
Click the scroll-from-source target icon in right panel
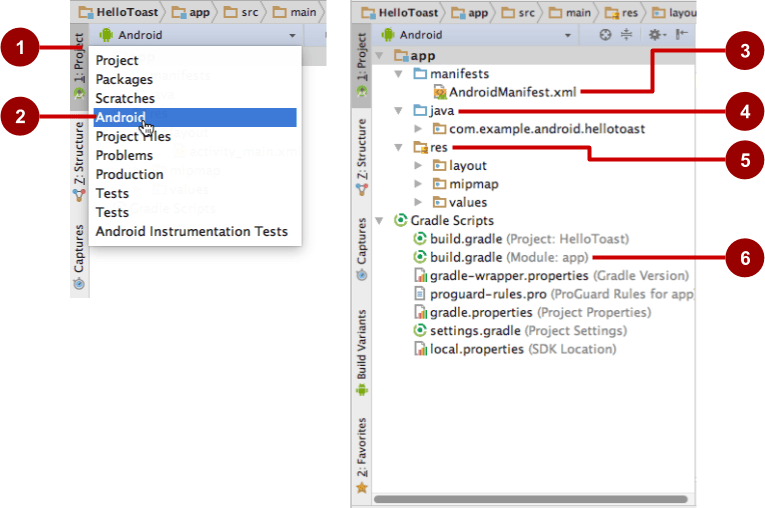coord(605,35)
